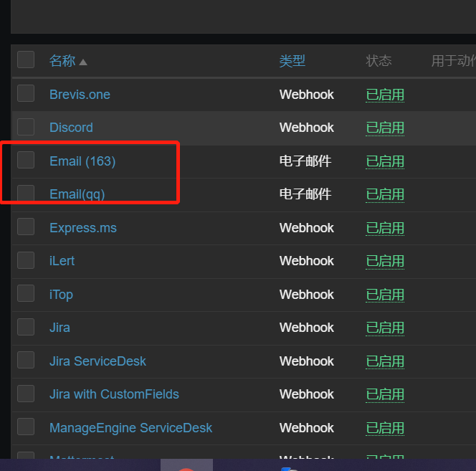
Task: Tick the select-all checkbox in the header row
Action: pos(26,60)
